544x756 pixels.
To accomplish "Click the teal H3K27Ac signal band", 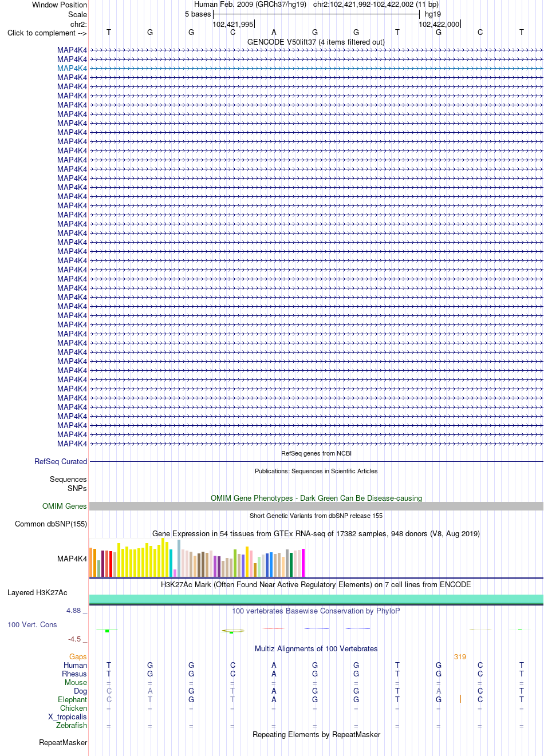I will pos(316,599).
